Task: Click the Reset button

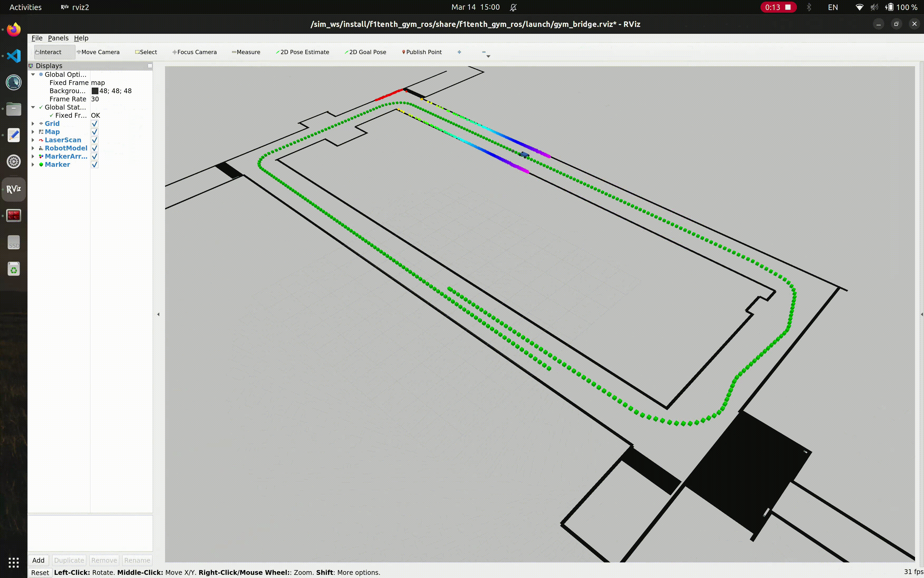Action: (40, 573)
